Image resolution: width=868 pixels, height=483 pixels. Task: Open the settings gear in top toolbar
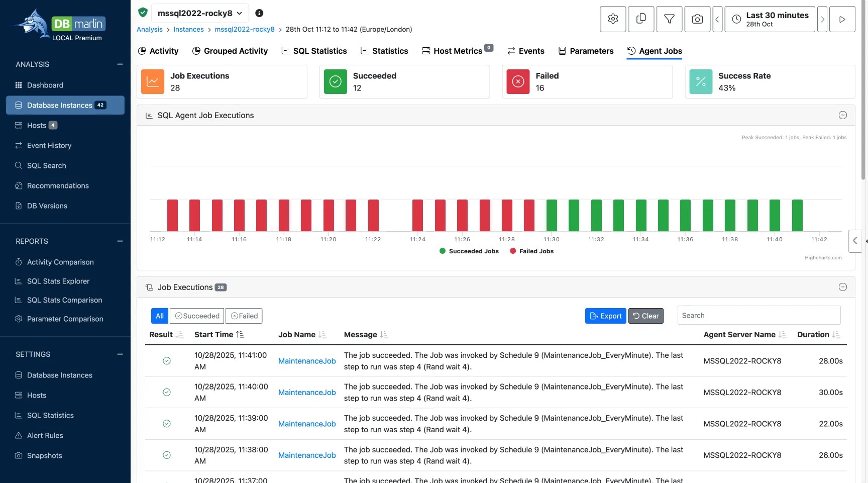613,19
